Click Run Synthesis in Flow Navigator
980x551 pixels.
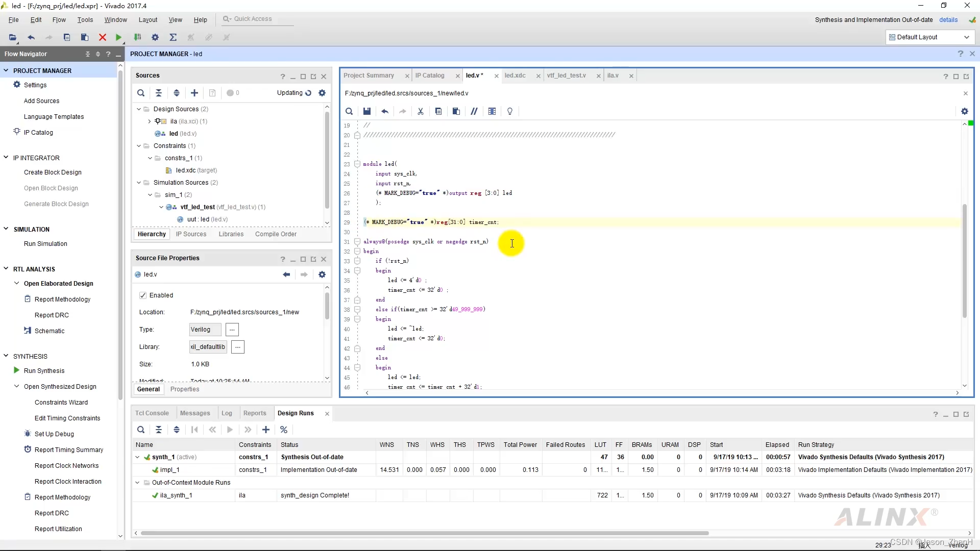pyautogui.click(x=44, y=371)
